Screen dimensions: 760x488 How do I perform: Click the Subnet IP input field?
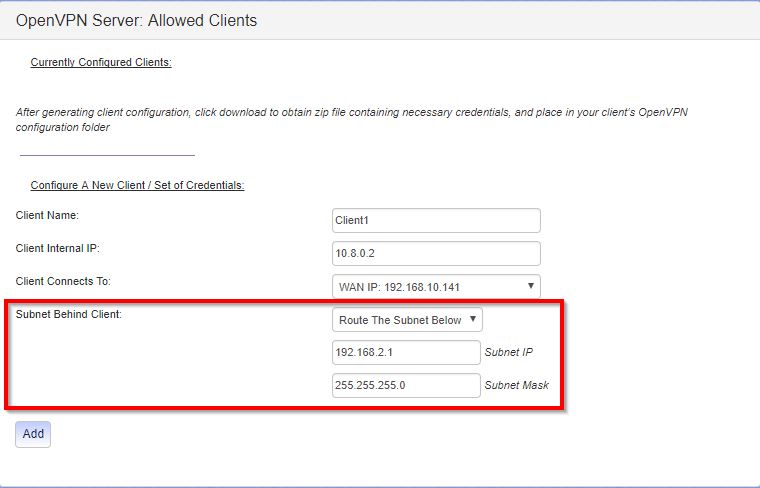[x=406, y=352]
